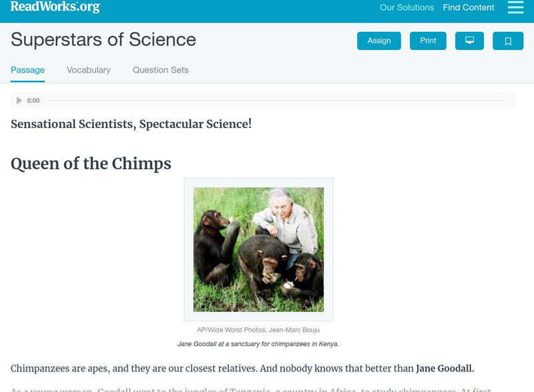Click the photo caption about Kenya sanctuary
The height and width of the screenshot is (392, 534).
(x=258, y=344)
